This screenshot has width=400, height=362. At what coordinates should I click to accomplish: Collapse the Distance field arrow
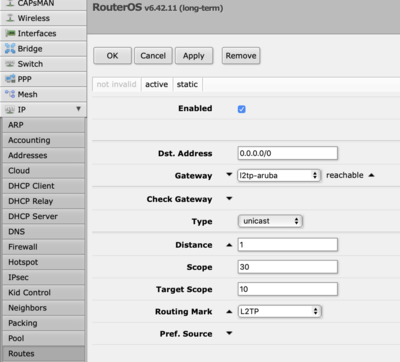229,245
